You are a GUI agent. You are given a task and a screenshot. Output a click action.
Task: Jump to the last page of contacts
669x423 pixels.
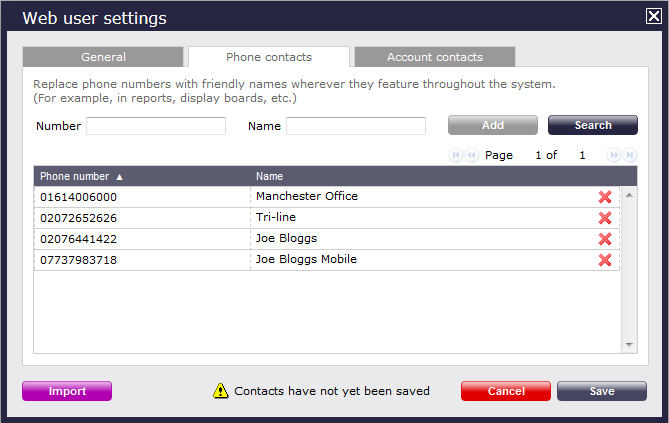click(x=630, y=156)
